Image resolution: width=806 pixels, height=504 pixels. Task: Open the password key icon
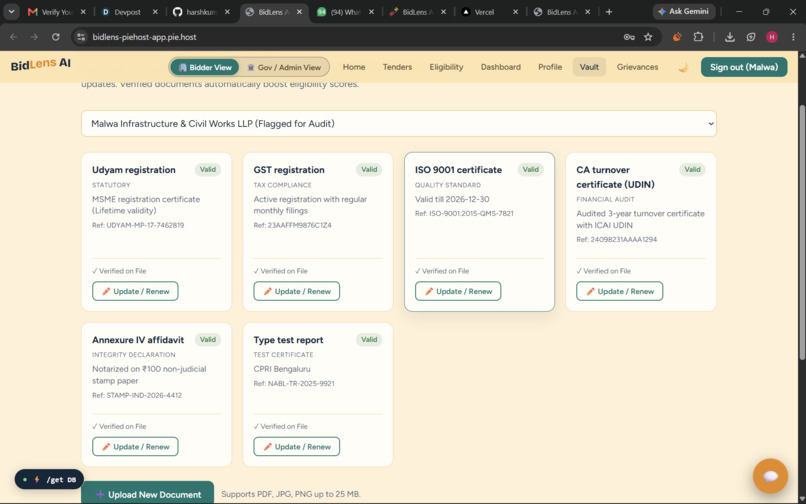click(x=629, y=37)
